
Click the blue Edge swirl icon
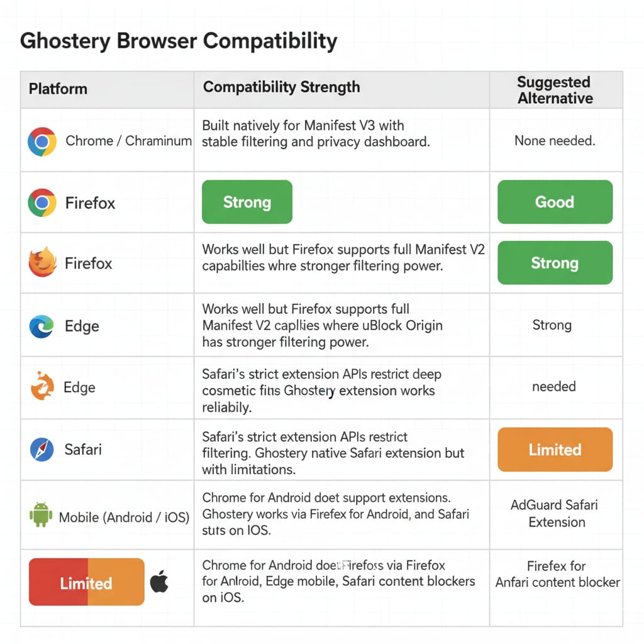point(42,326)
